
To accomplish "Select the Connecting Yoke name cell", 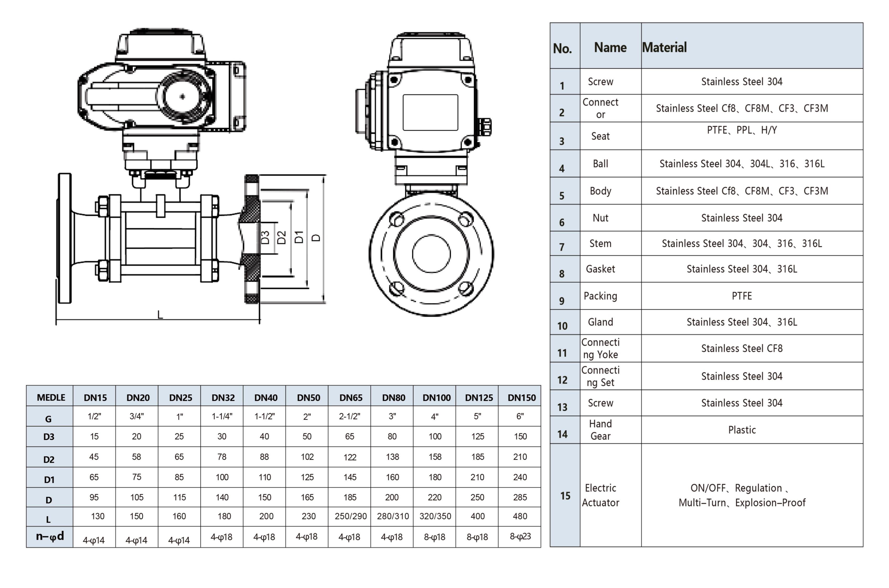I will pos(600,349).
